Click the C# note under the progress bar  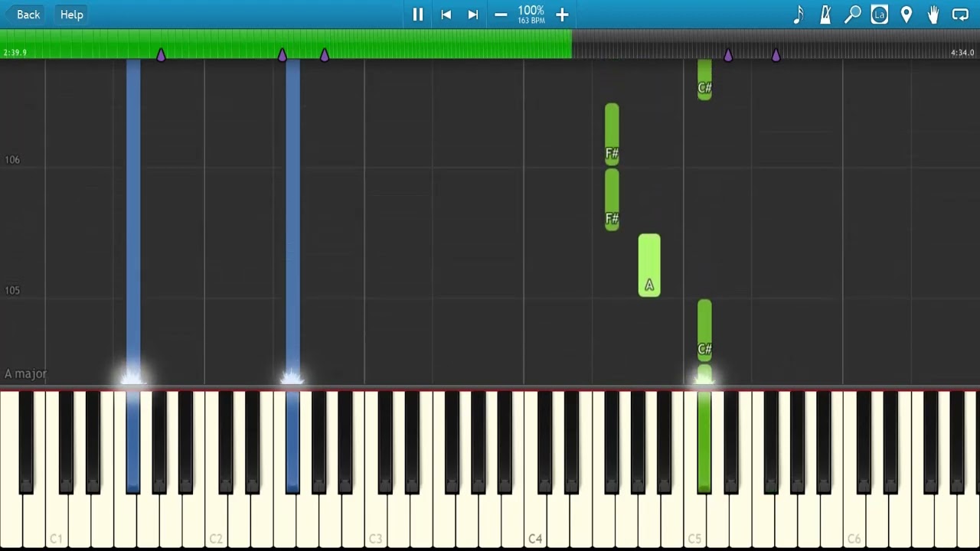[x=704, y=80]
